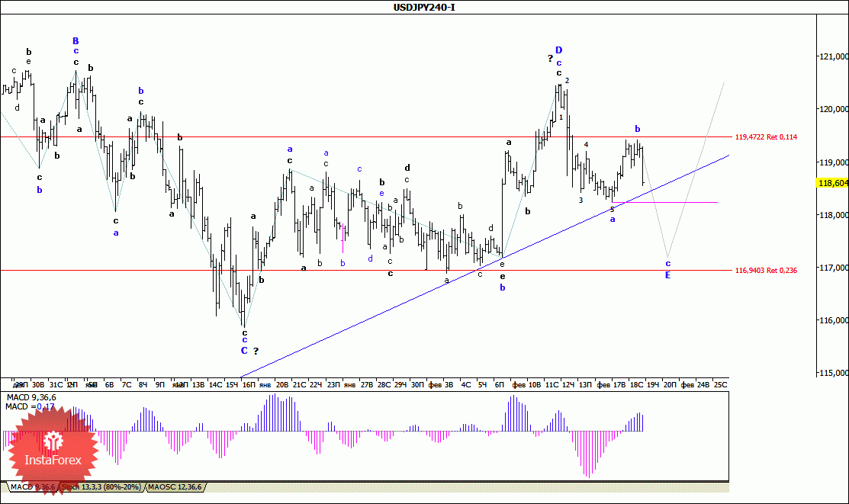Click the 21C date label on time axis

(x=300, y=384)
